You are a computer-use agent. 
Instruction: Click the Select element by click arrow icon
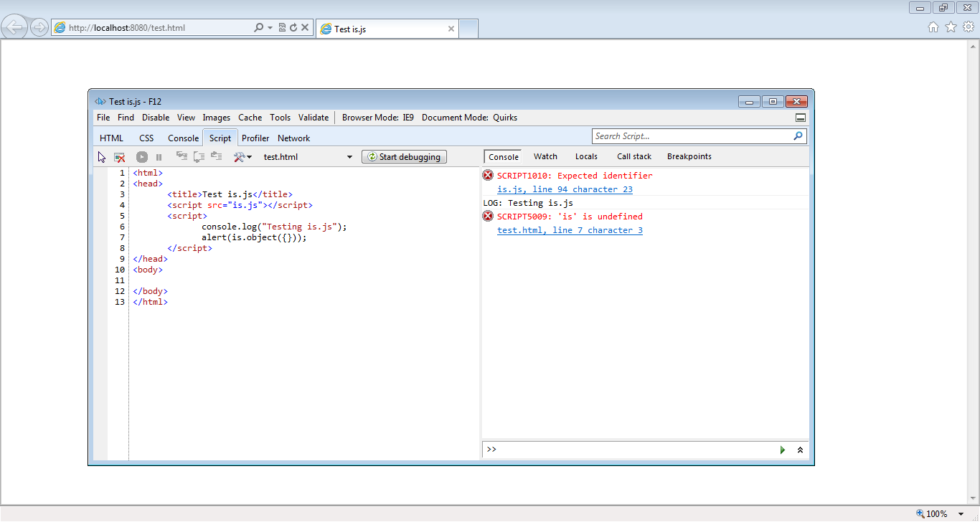pos(102,157)
